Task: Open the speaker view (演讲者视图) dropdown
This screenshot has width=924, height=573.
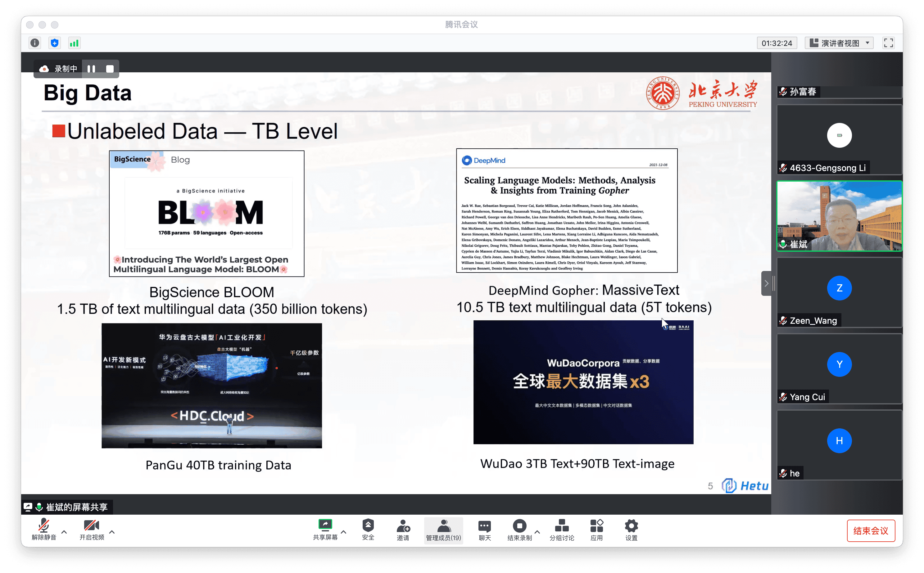Action: click(839, 43)
